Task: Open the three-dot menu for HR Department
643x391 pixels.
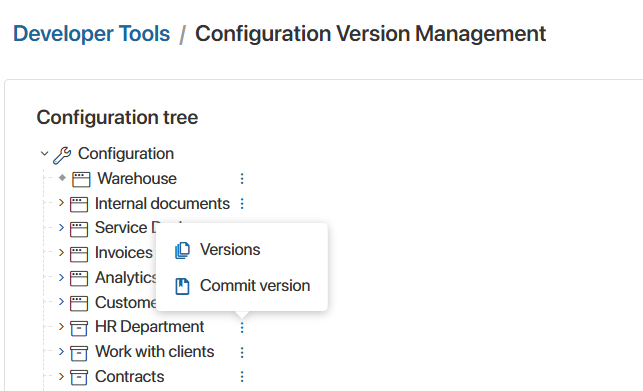Action: [x=242, y=327]
